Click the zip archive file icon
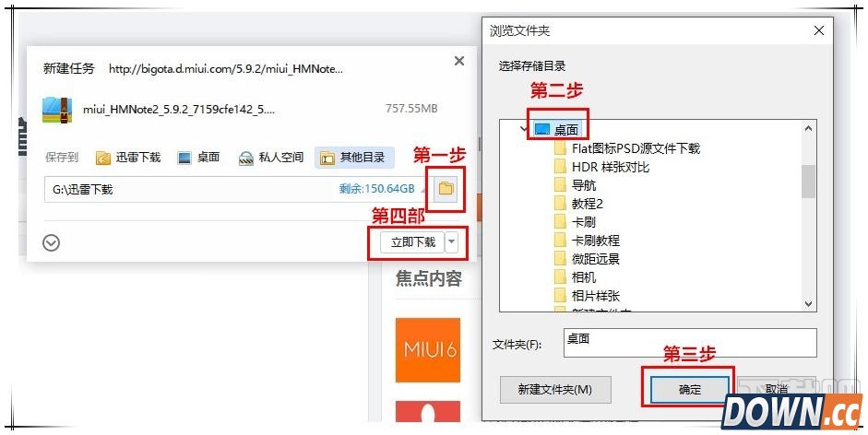The height and width of the screenshot is (435, 868). click(x=57, y=110)
